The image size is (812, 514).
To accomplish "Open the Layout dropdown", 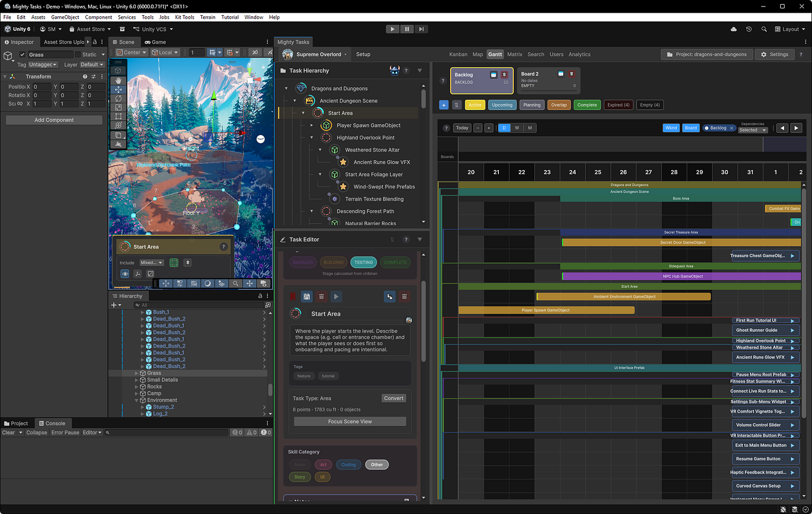I will click(790, 29).
